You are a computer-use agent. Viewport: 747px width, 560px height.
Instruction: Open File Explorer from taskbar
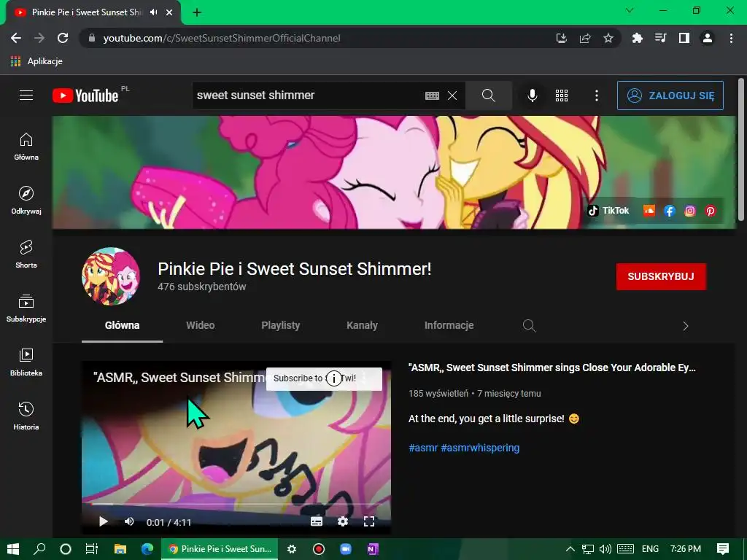(x=120, y=549)
